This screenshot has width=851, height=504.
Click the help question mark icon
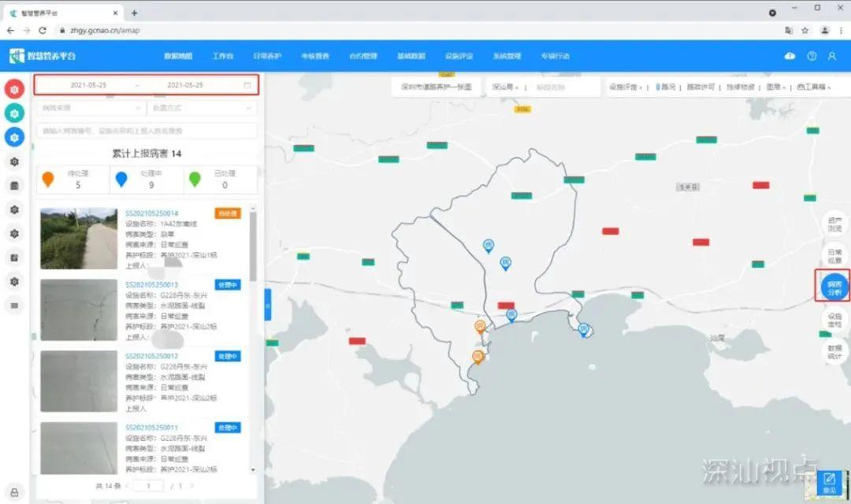pyautogui.click(x=812, y=56)
